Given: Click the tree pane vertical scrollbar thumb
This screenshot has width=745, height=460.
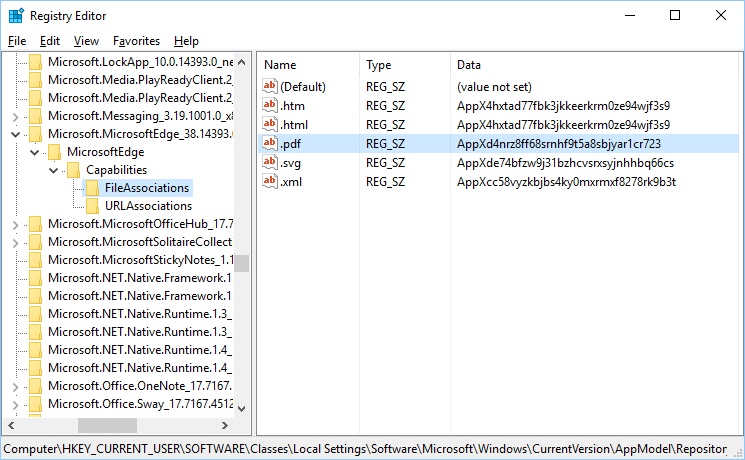Looking at the screenshot, I should point(241,264).
